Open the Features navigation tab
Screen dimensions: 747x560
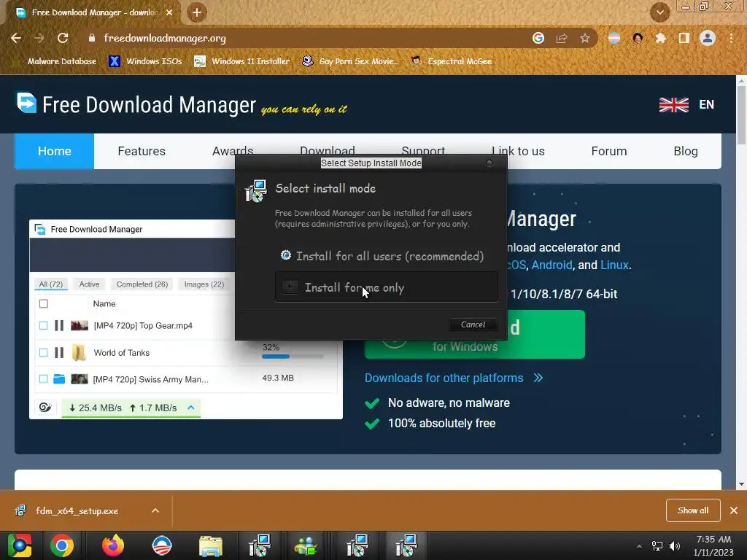click(x=142, y=151)
